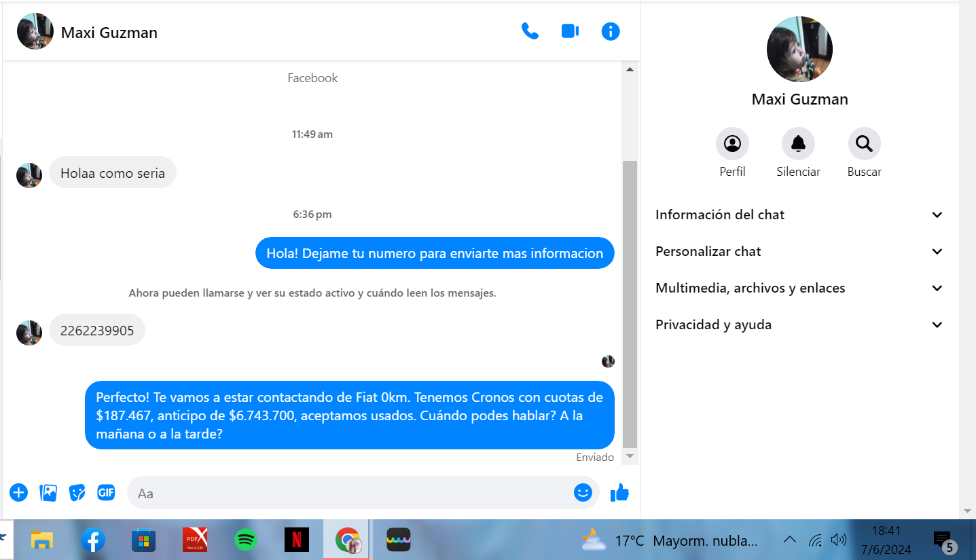Viewport: 976px width, 560px height.
Task: Open Spotify from the taskbar
Action: [x=246, y=540]
